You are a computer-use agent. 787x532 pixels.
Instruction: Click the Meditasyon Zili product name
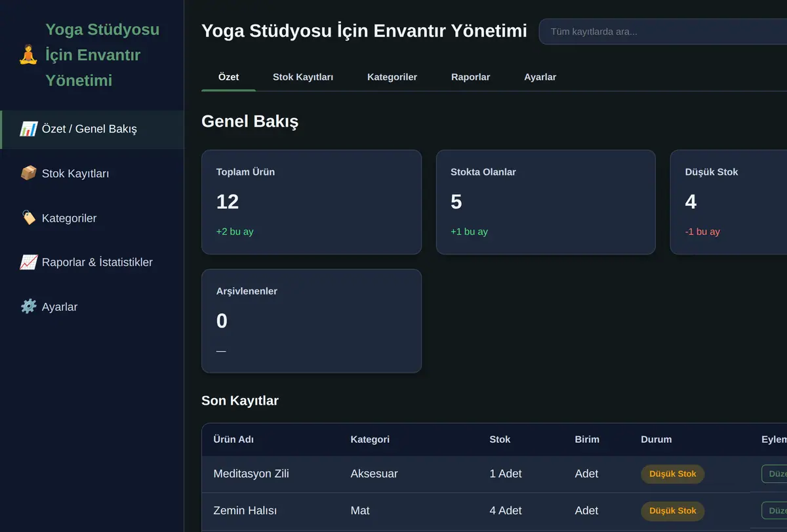tap(251, 474)
